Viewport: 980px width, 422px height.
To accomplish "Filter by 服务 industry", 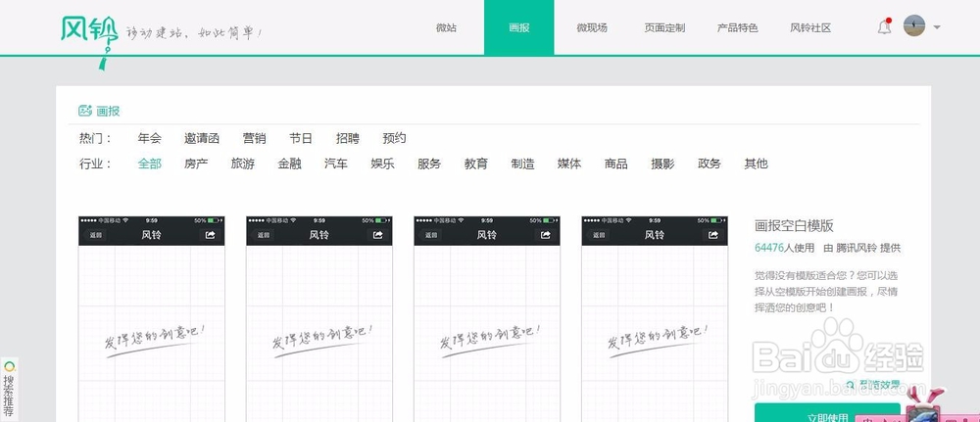I will (x=429, y=164).
